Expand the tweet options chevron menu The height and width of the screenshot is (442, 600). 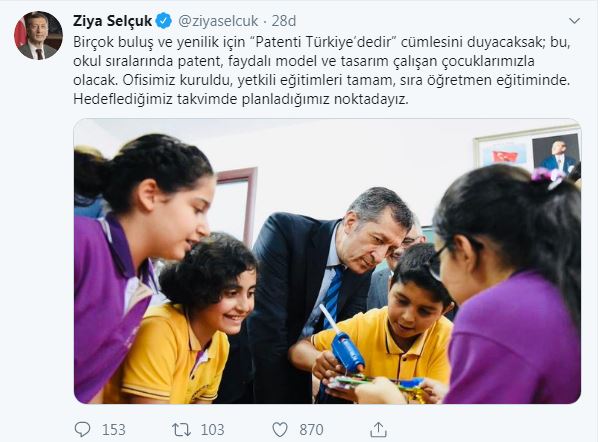[x=574, y=21]
